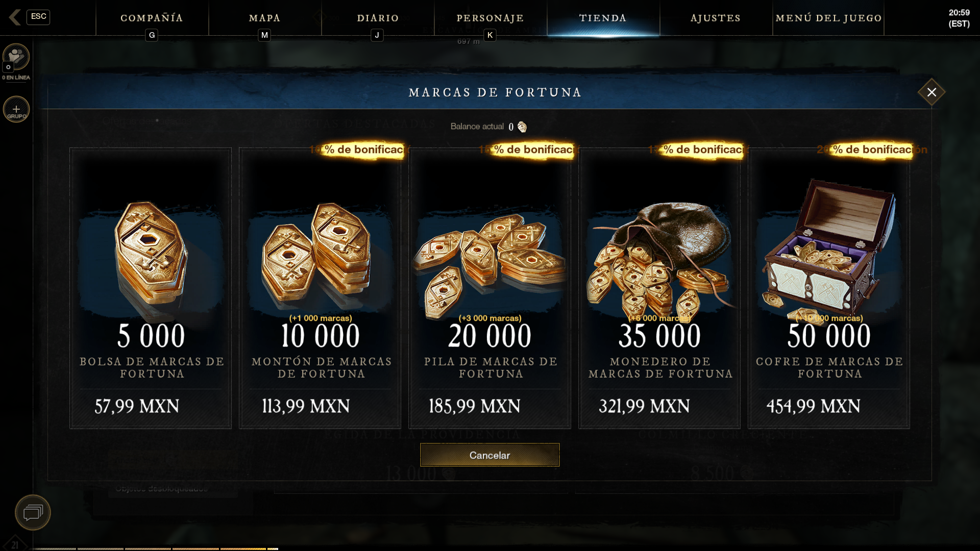This screenshot has width=980, height=551.
Task: Open the Ajustes tab
Action: [716, 18]
